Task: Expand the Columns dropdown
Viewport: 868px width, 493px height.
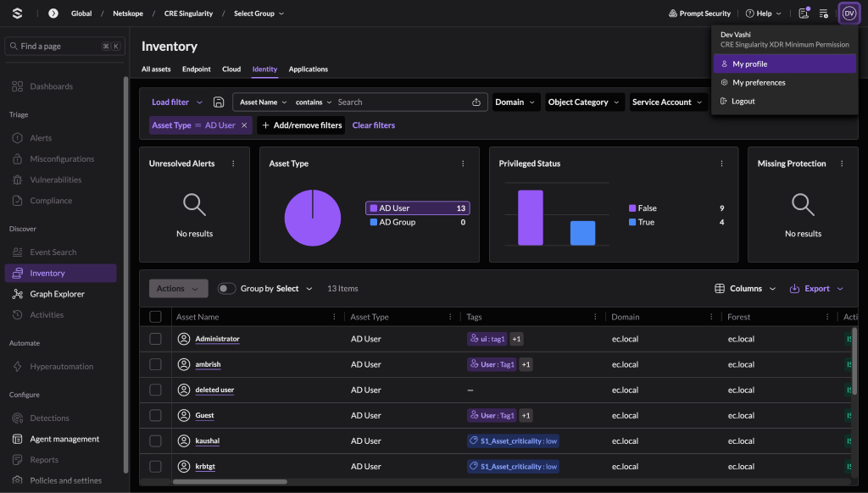Action: click(745, 288)
